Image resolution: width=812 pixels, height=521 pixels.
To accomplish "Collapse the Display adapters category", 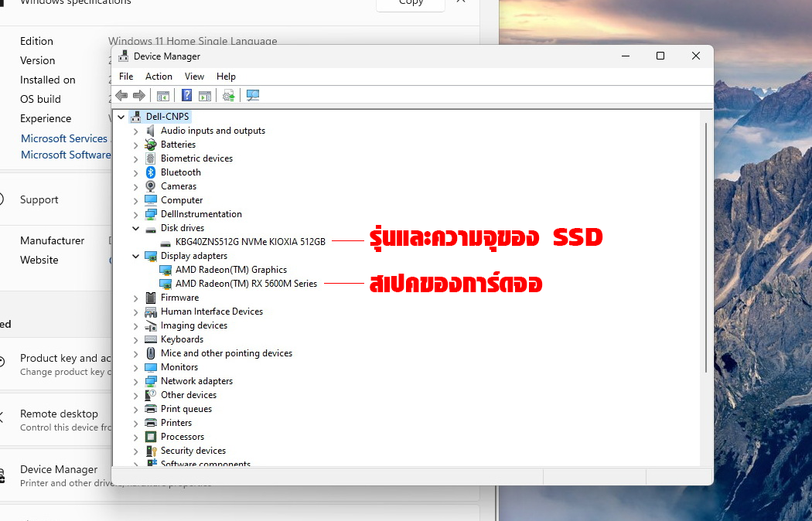I will [x=136, y=256].
